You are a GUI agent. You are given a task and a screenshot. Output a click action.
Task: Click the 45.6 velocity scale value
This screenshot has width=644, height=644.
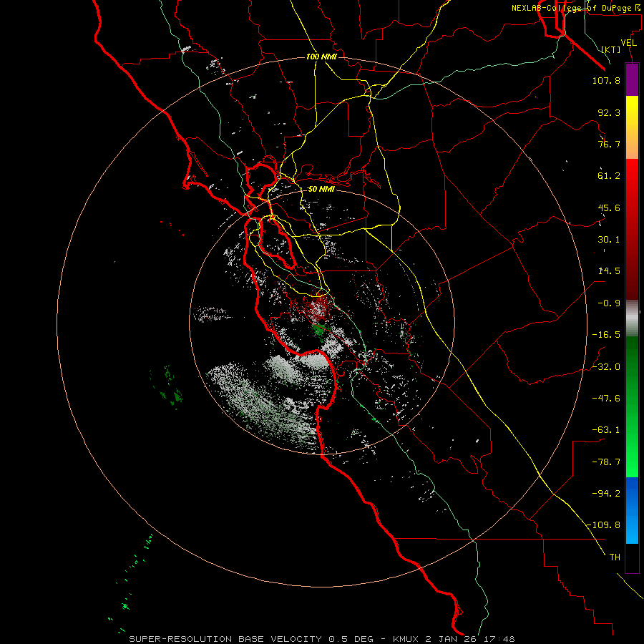coord(609,208)
